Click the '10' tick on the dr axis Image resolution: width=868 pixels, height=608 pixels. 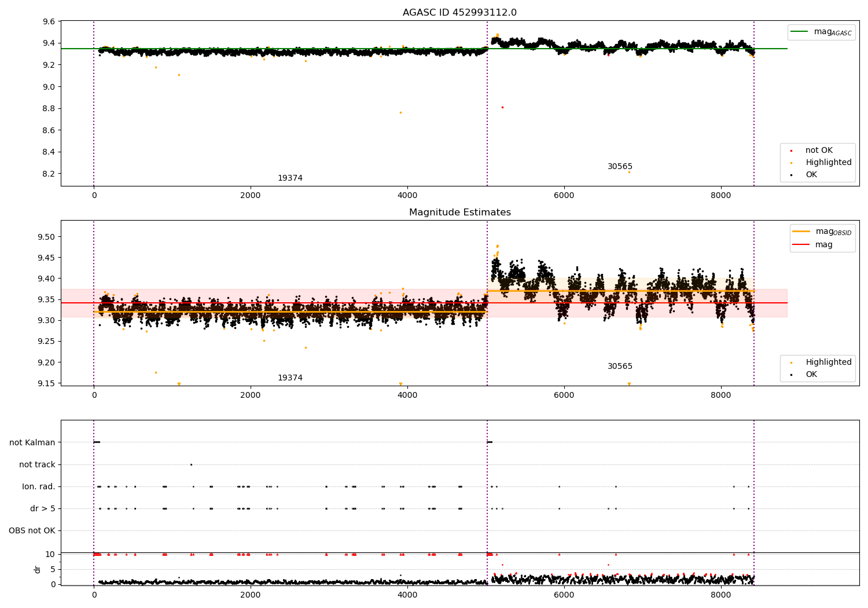[x=50, y=554]
